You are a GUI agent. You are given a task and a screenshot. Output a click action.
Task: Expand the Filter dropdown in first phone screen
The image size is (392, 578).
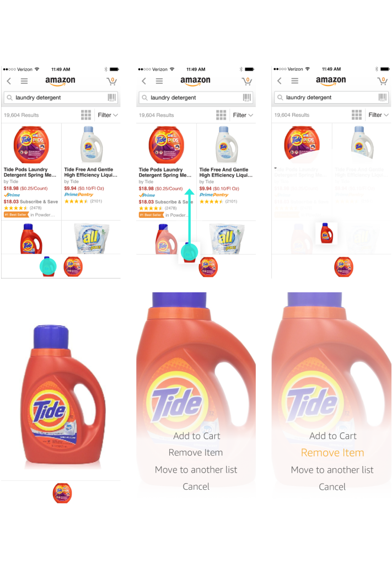108,115
